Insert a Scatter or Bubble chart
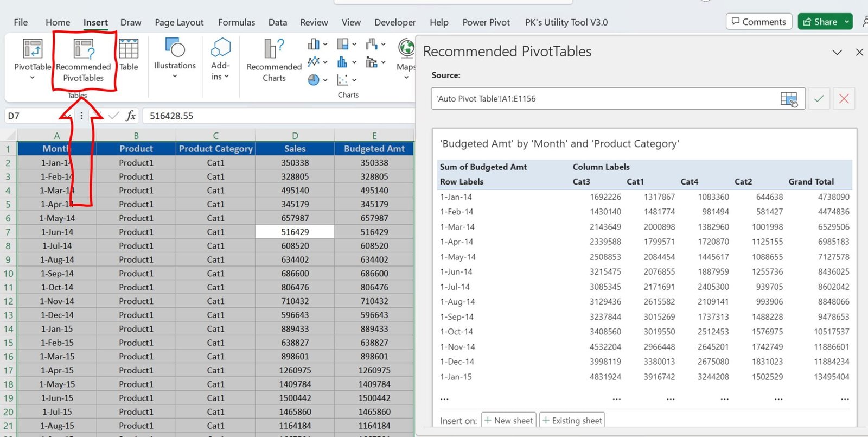Screen dimensions: 868x437 pyautogui.click(x=342, y=80)
